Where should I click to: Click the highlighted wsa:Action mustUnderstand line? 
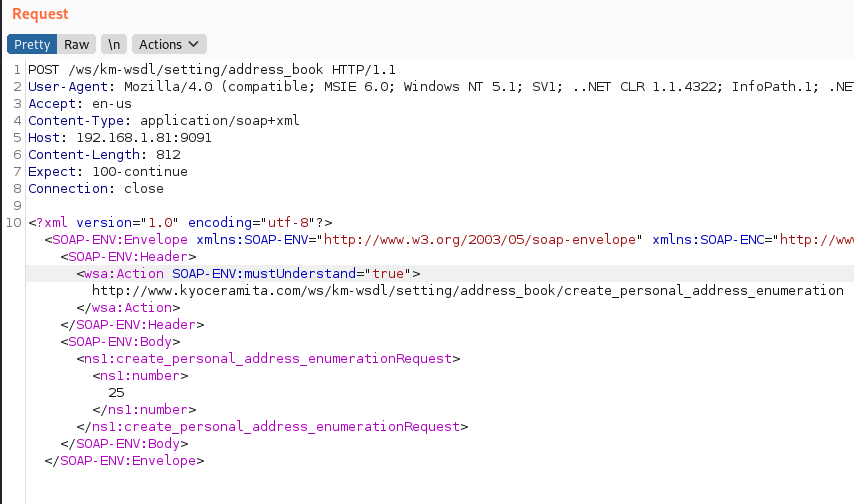click(x=249, y=274)
